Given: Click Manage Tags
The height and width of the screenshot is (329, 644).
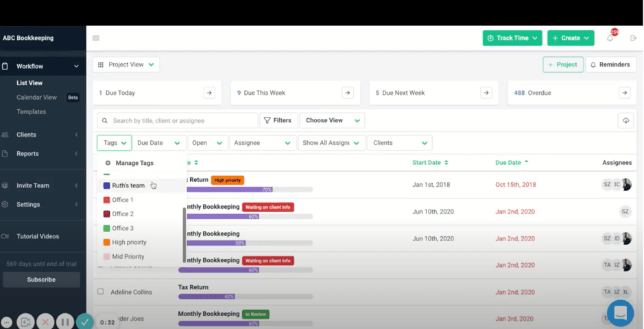Looking at the screenshot, I should pos(134,163).
